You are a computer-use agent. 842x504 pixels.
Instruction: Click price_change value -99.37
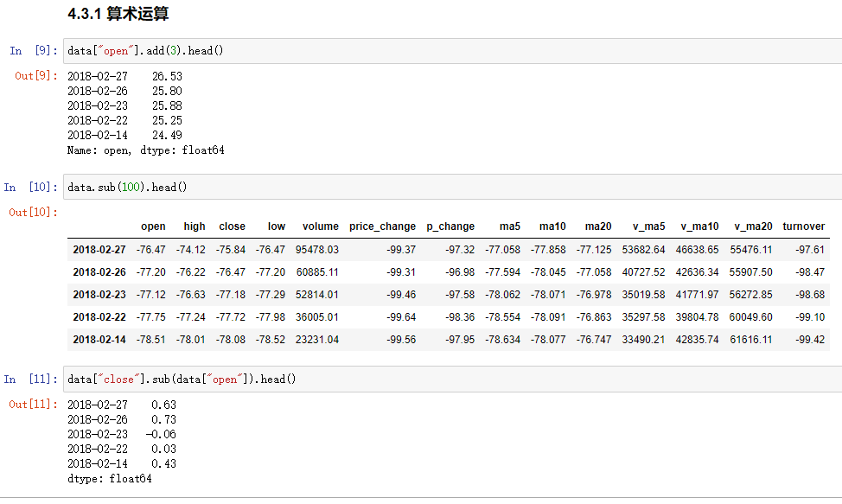[401, 250]
